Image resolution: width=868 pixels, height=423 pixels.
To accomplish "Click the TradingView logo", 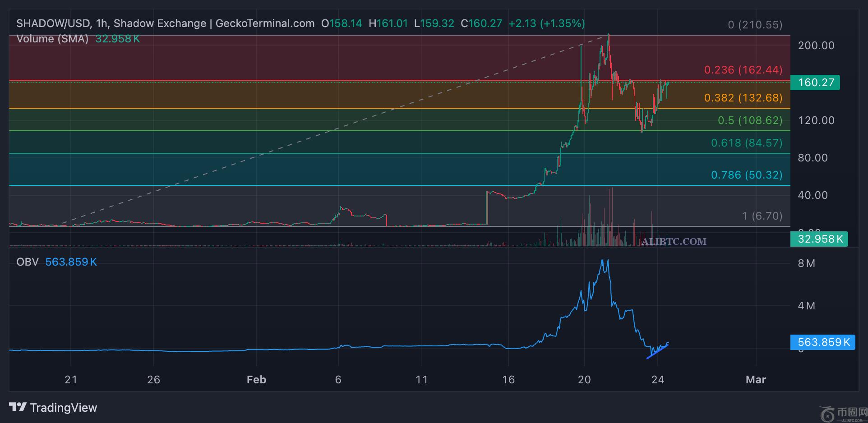I will (53, 408).
